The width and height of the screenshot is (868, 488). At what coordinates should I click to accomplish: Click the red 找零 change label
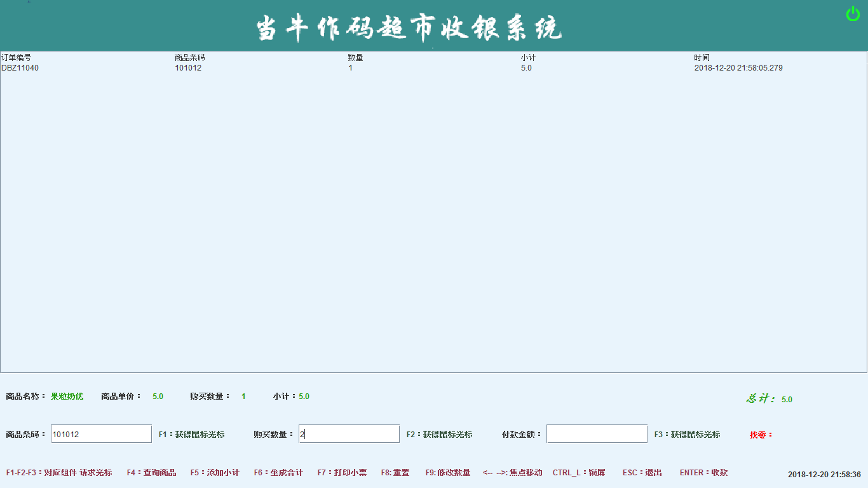761,435
